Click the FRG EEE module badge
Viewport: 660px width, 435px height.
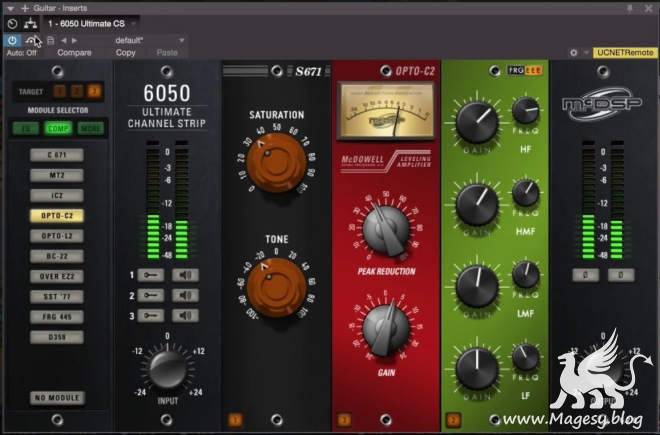(525, 70)
